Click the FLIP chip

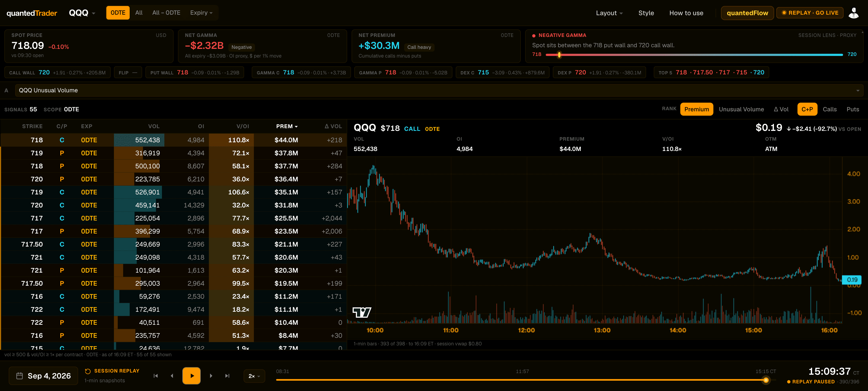(x=128, y=72)
